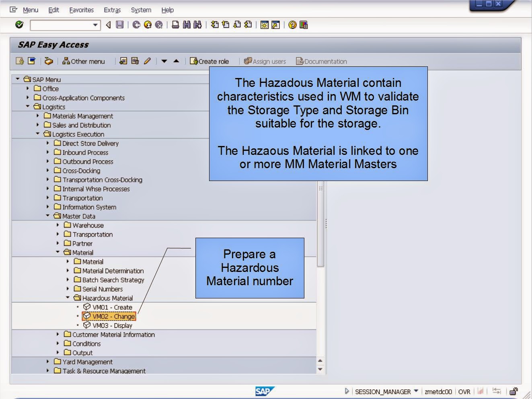Open the Edit menu

click(x=53, y=10)
